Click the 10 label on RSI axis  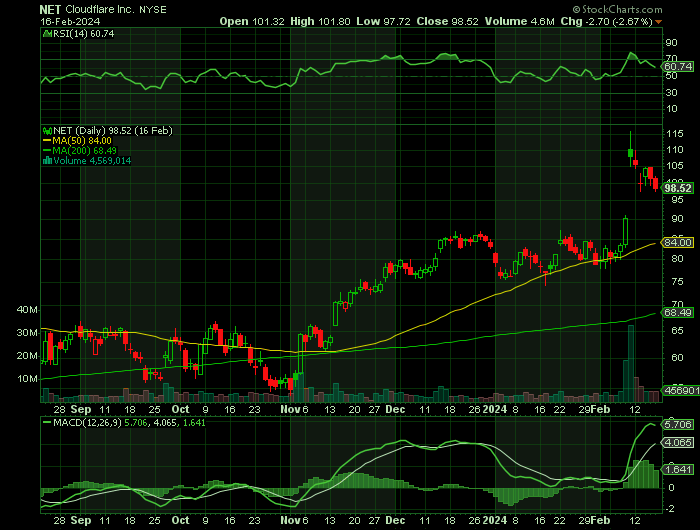671,109
